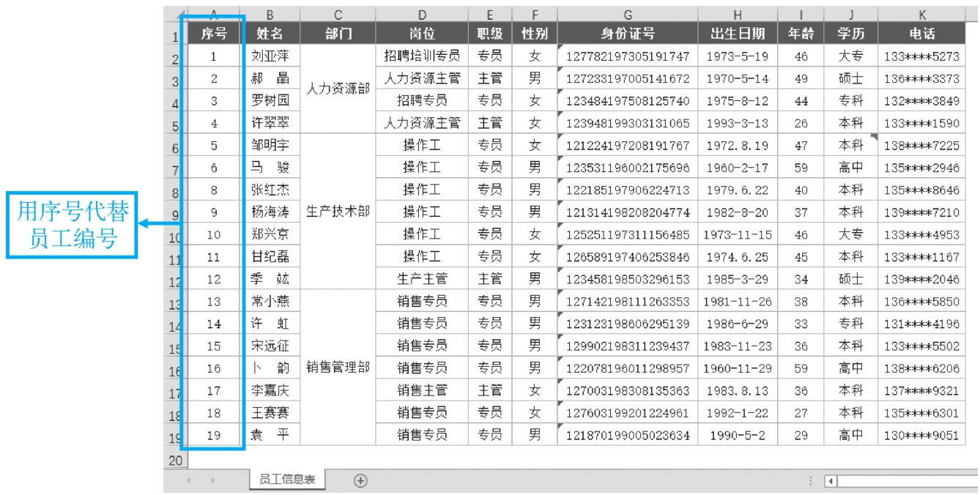The image size is (980, 495).
Task: Click the cell with name 刘亚萍
Action: coord(270,56)
